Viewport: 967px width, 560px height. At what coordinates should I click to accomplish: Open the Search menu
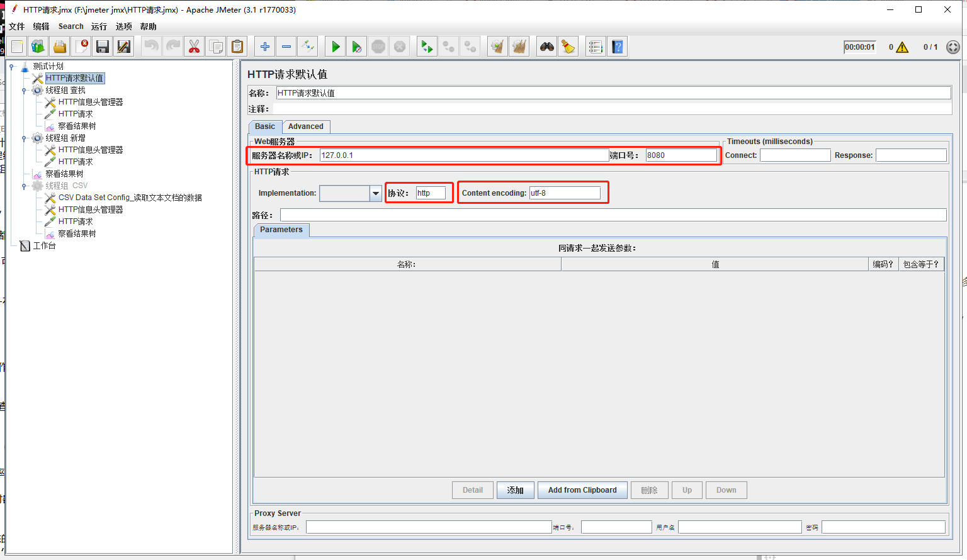click(71, 26)
